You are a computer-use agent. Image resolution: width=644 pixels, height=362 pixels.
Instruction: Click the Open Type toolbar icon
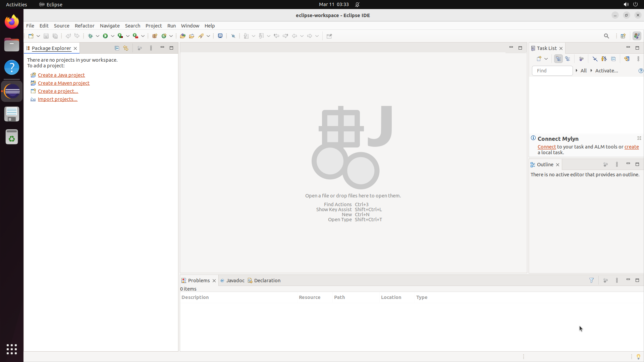[x=183, y=36]
